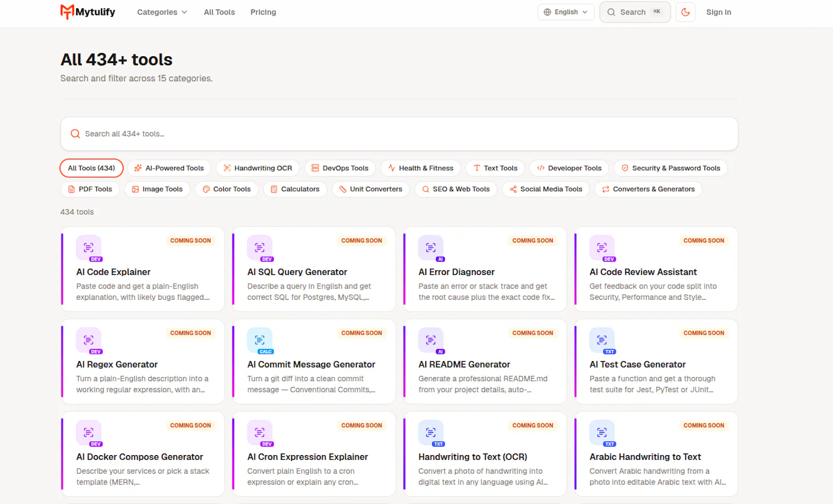Click the AI Commit Message Generator icon
Viewport: 833px width, 504px height.
click(x=260, y=340)
